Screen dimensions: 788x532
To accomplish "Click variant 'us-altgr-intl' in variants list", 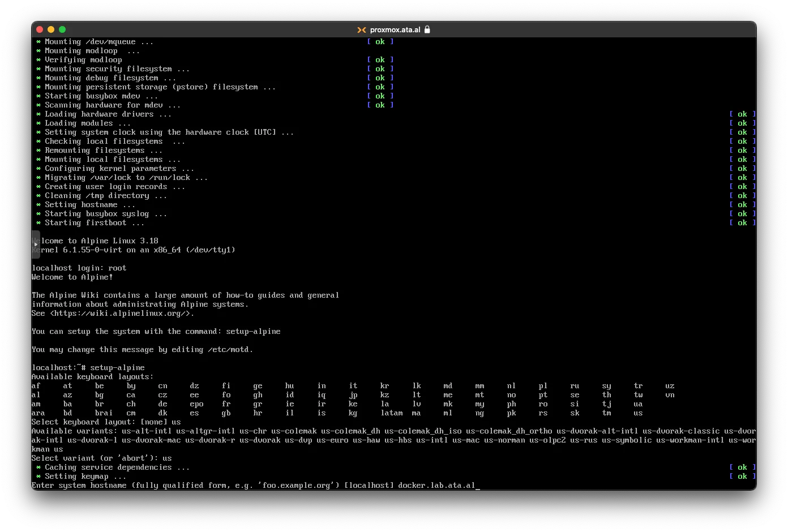I will 205,431.
